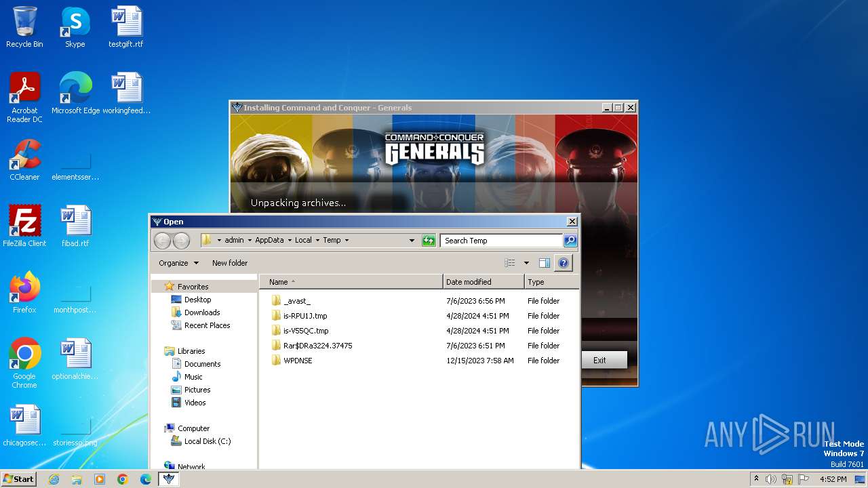868x488 pixels.
Task: Expand the AppData breadcrumb arrow
Action: coord(289,241)
